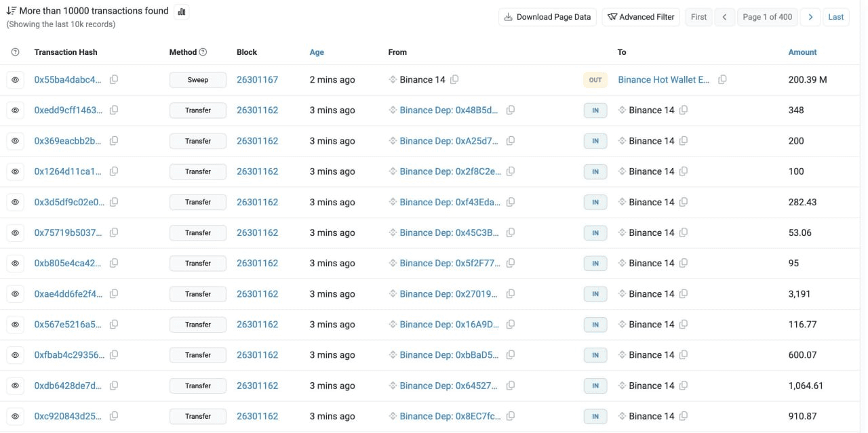Copy sender address Binance Dep: 0xA25d7
This screenshot has width=868, height=433.
pyautogui.click(x=511, y=141)
